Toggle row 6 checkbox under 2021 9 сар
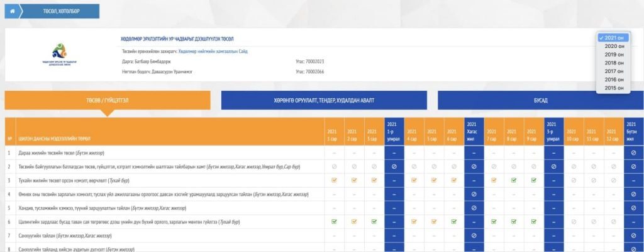 click(534, 222)
